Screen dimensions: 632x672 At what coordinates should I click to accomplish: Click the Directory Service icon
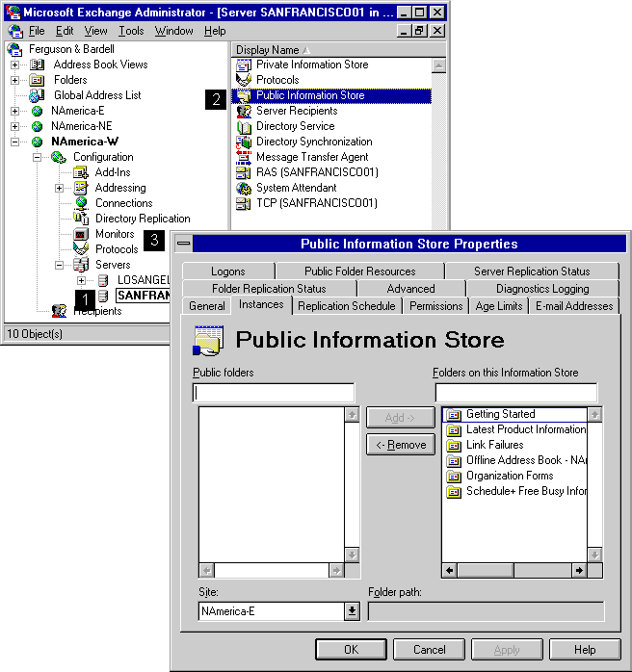coord(244,127)
